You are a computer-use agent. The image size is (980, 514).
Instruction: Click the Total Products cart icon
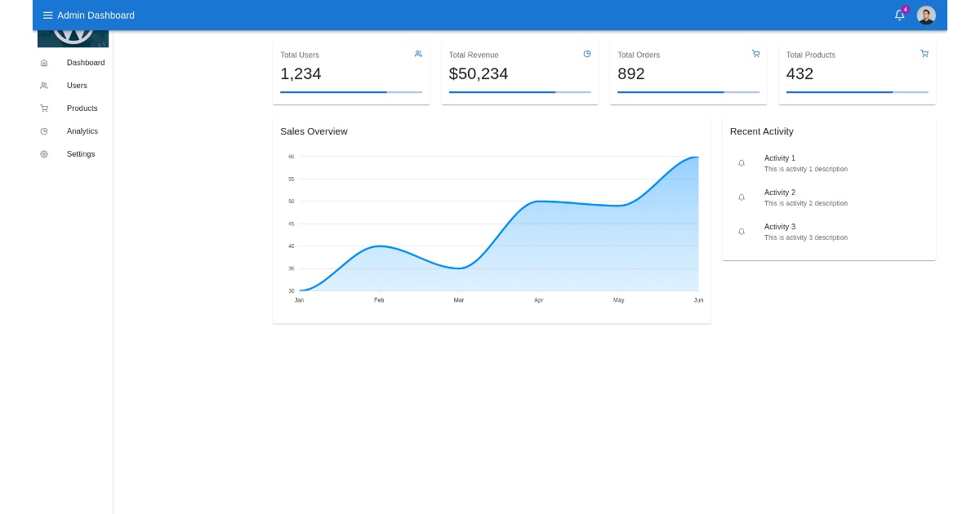click(x=924, y=54)
